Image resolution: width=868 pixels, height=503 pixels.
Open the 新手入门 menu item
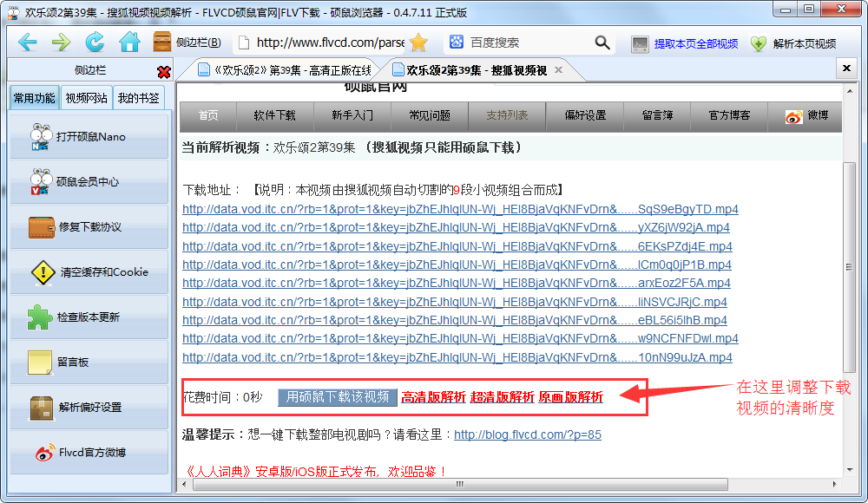click(352, 115)
